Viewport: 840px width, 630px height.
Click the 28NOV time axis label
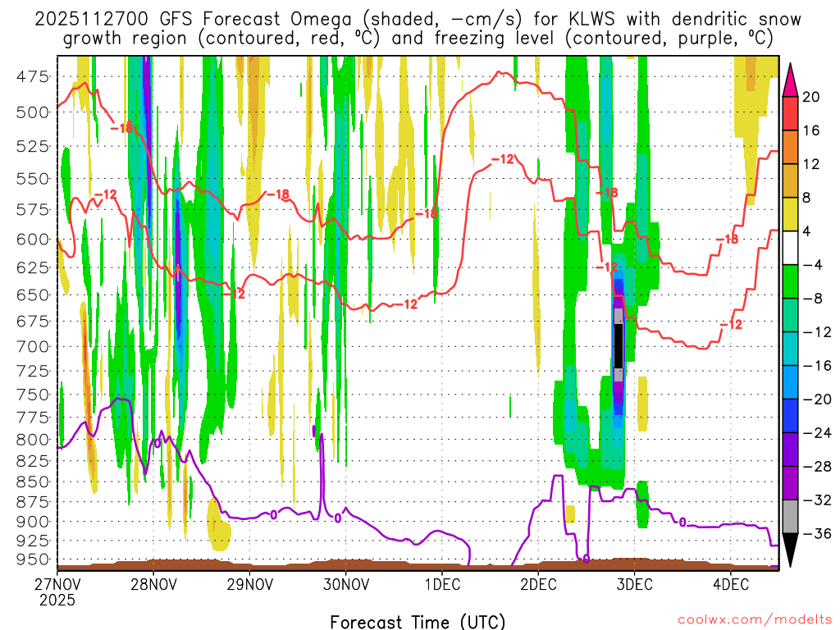[x=153, y=584]
